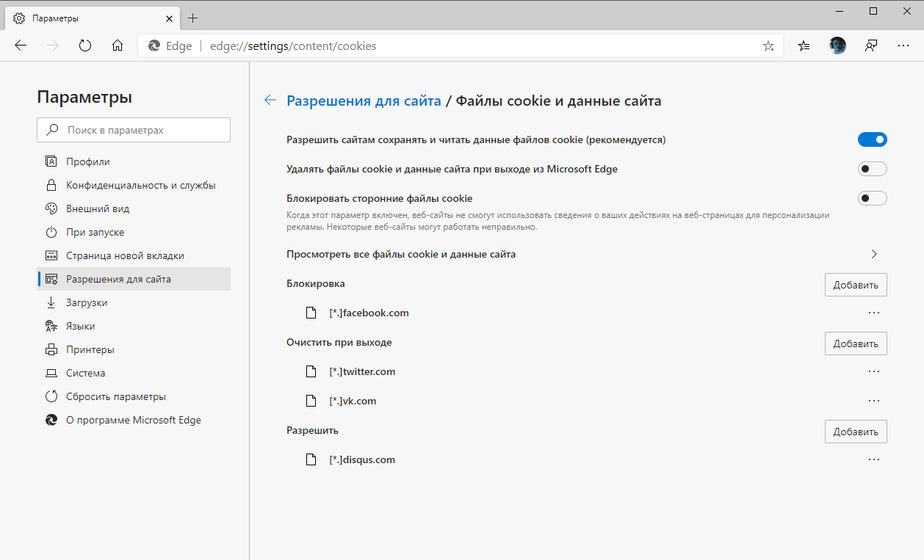Navigate back with the toolbar arrow

coord(20,45)
